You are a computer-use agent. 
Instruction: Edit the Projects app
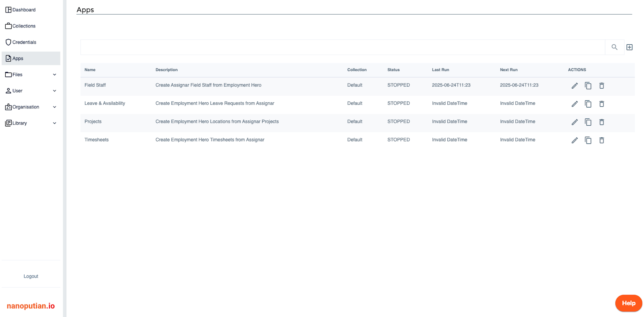point(574,122)
